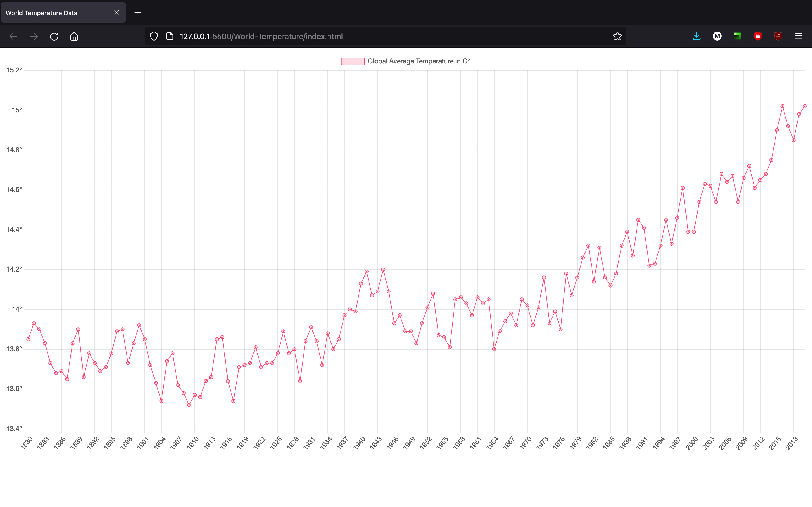Viewport: 812px width, 507px height.
Task: Open the tracking protection shield
Action: coord(154,36)
